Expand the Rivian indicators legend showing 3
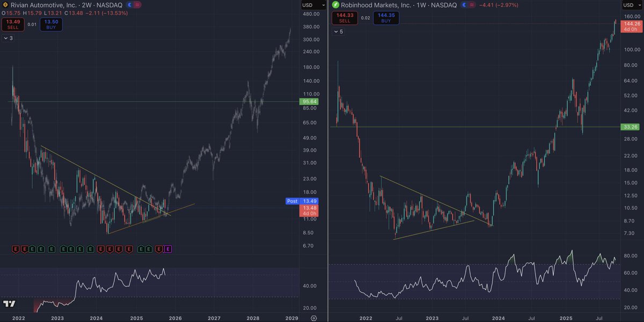Image resolution: width=644 pixels, height=322 pixels. pyautogui.click(x=8, y=38)
